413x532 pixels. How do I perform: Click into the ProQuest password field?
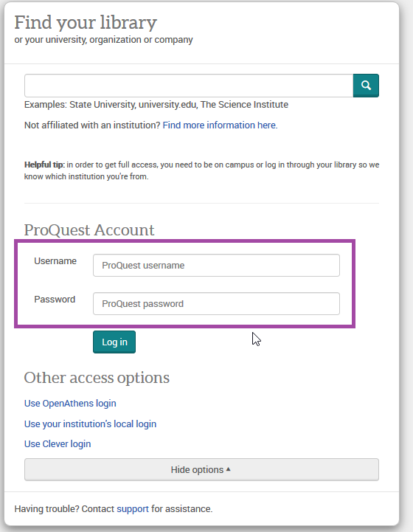[x=216, y=304]
